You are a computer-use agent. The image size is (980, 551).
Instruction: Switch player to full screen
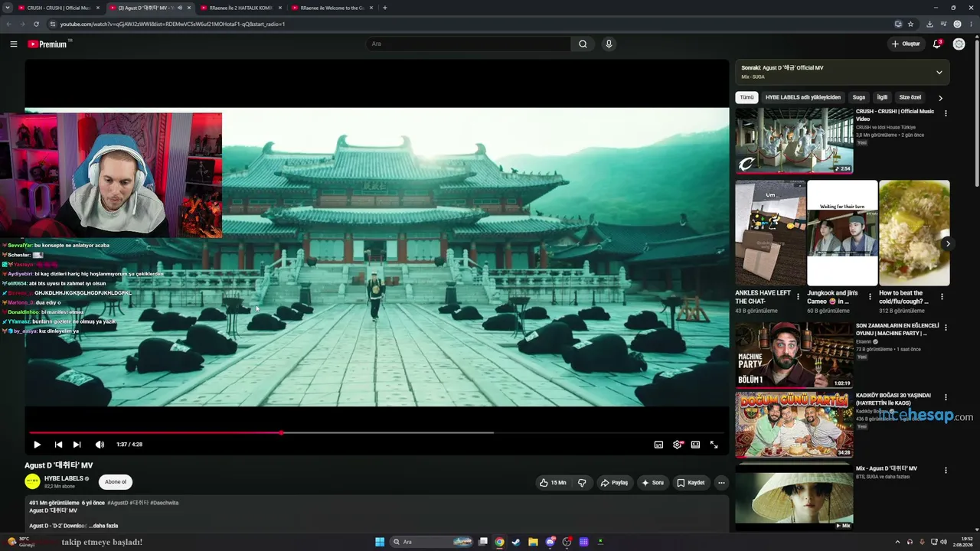click(714, 445)
